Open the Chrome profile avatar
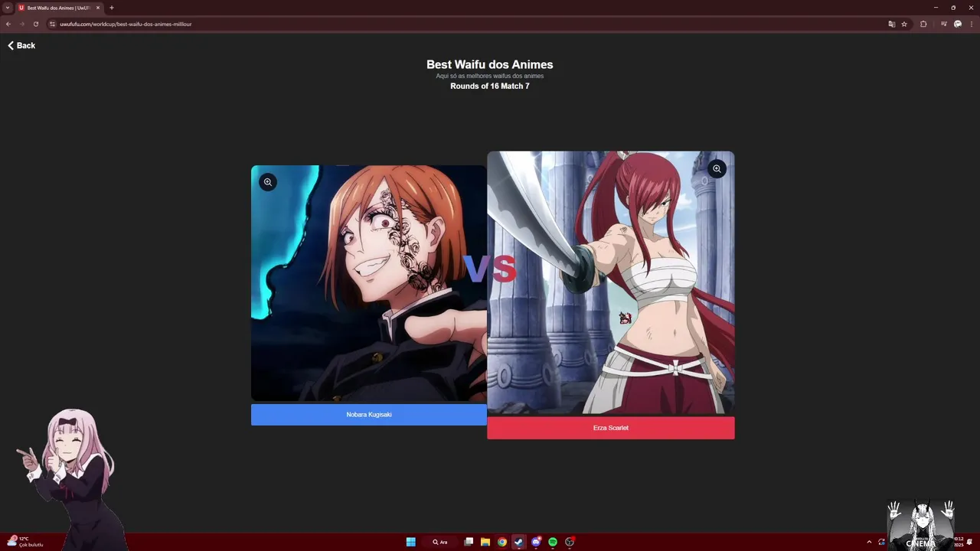 tap(958, 24)
